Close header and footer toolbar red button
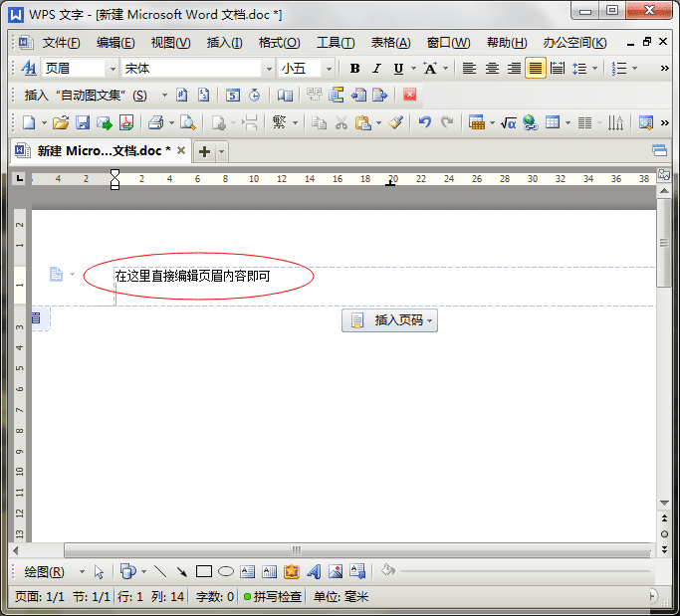Image resolution: width=680 pixels, height=616 pixels. click(x=409, y=95)
